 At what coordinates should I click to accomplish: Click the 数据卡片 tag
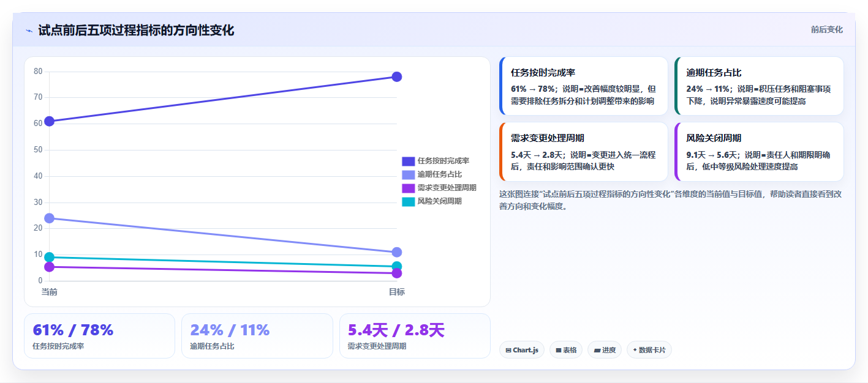[x=649, y=350]
